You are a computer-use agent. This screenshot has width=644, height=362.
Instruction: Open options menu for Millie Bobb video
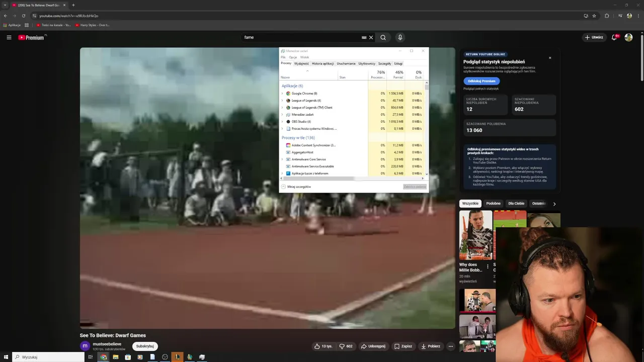488,266
